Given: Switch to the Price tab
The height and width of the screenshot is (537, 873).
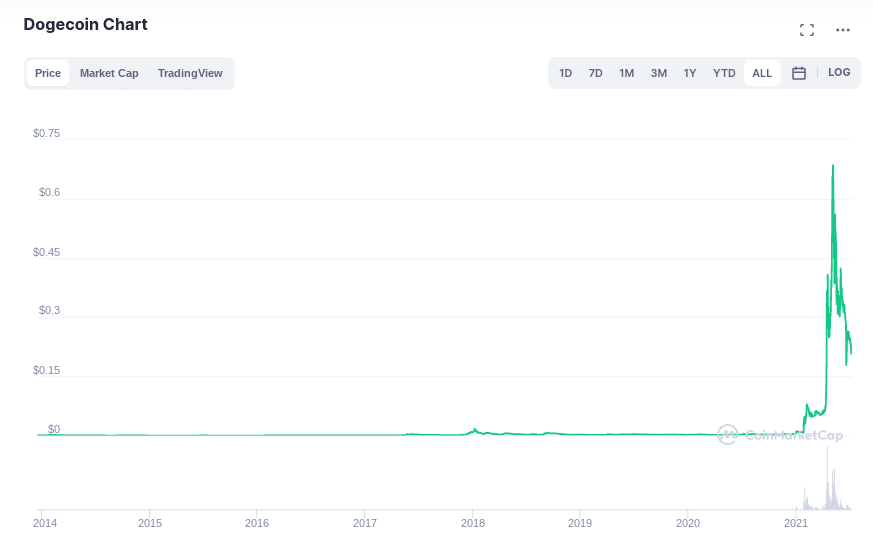Looking at the screenshot, I should 48,73.
